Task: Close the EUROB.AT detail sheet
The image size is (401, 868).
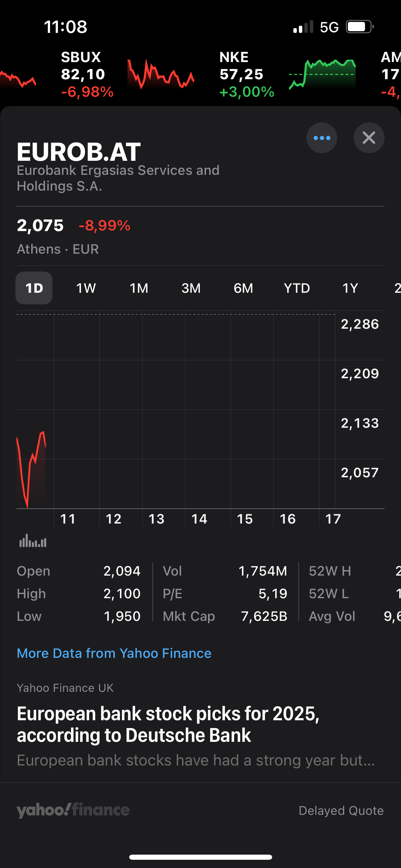Action: tap(369, 138)
